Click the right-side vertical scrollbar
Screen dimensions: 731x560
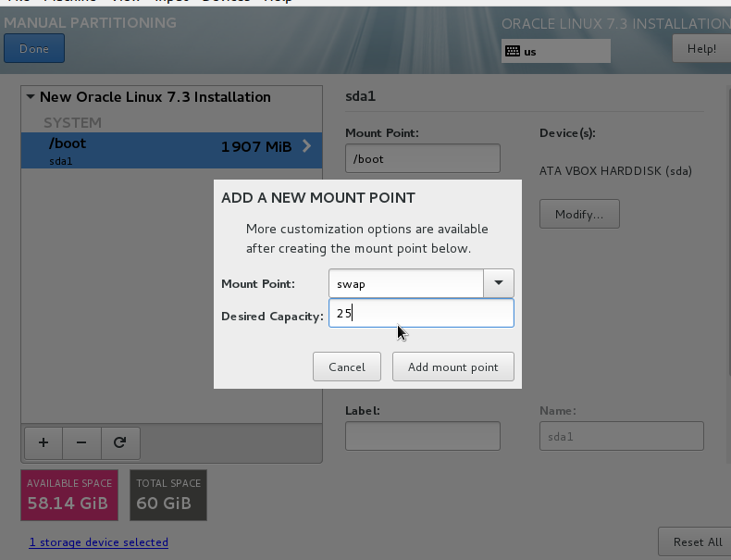click(x=728, y=230)
